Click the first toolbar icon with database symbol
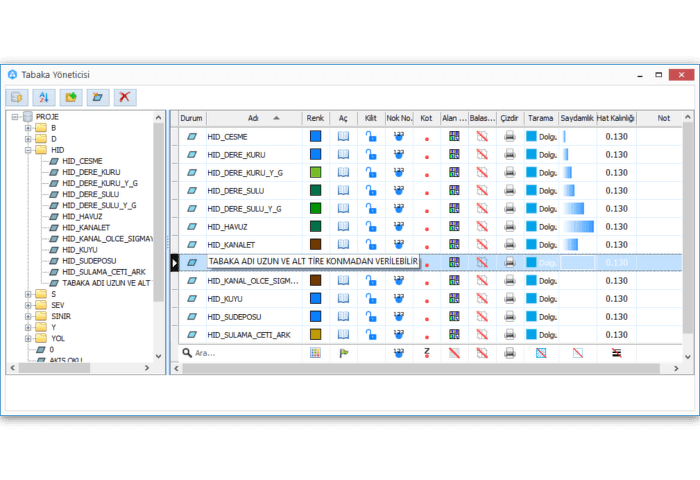Viewport: 700px width, 480px height. pos(18,97)
